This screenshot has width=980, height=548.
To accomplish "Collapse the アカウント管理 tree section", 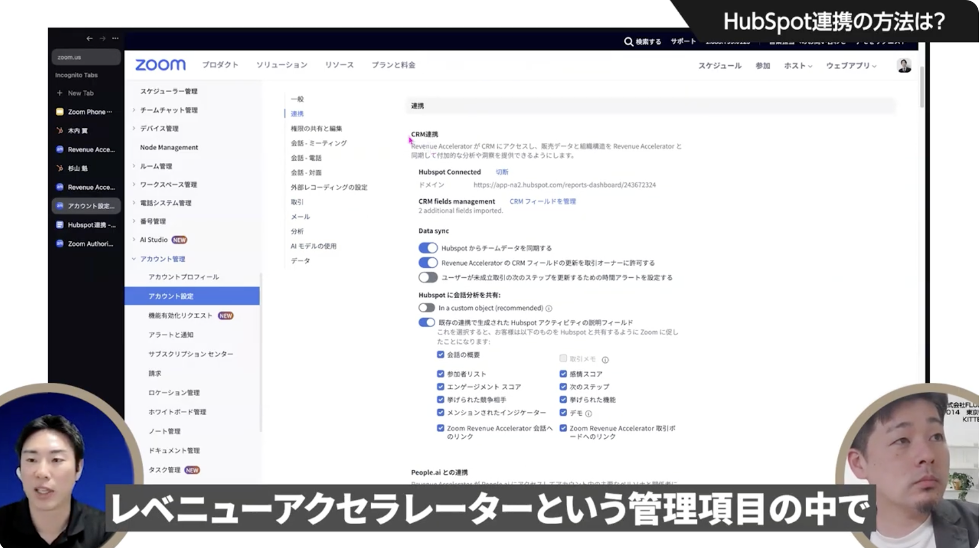I will tap(134, 259).
